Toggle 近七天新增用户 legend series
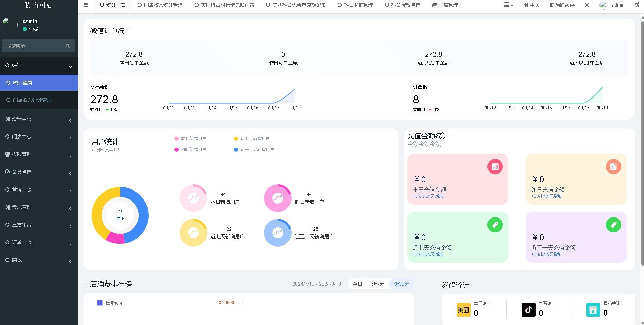The image size is (644, 325). click(x=252, y=139)
